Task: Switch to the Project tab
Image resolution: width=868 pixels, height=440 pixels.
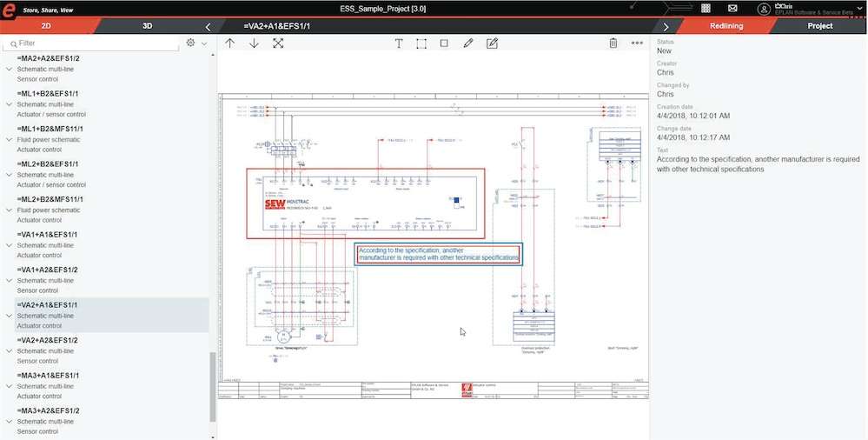Action: point(819,26)
